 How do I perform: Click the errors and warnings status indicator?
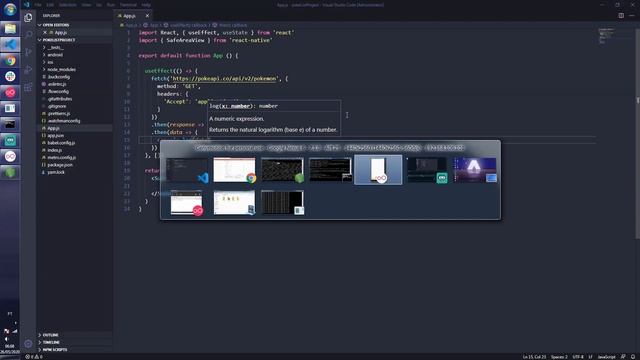pyautogui.click(x=34, y=357)
